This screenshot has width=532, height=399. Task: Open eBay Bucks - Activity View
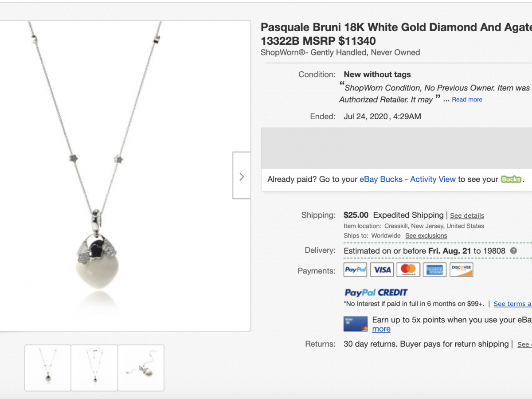pos(407,179)
